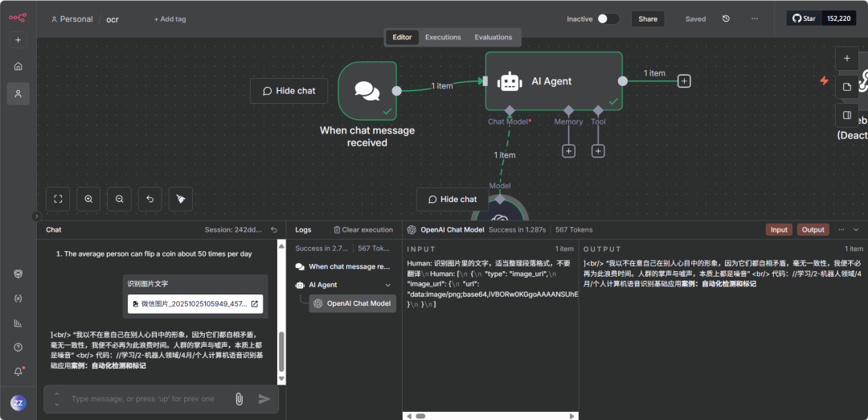This screenshot has width=868, height=420.
Task: Open notifications bell in the sidebar
Action: click(18, 372)
